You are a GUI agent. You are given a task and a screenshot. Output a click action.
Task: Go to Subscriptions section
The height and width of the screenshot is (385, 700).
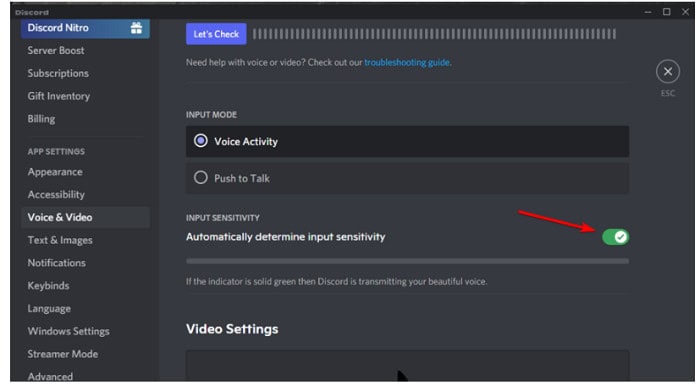(x=58, y=73)
